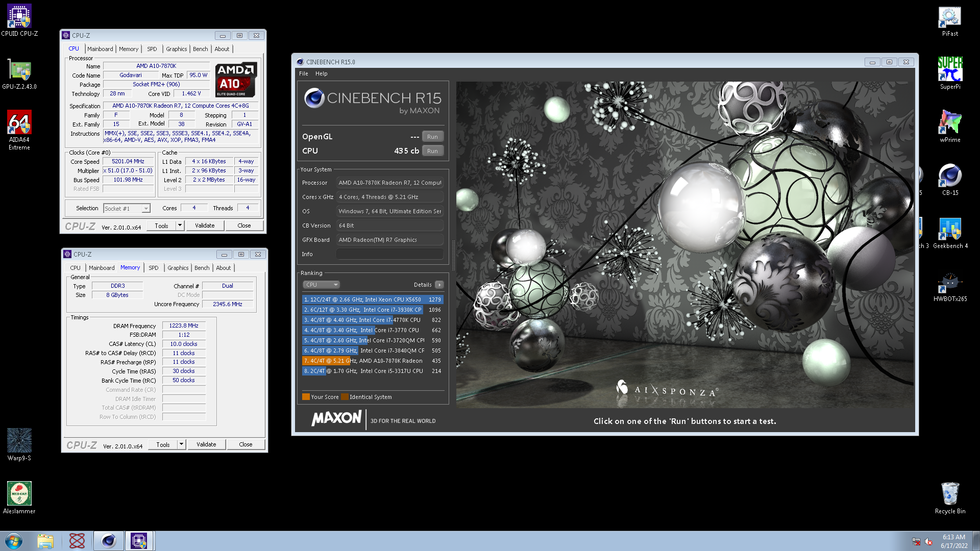Switch to SPD tab in top CPU-Z
The width and height of the screenshot is (980, 551).
(152, 49)
